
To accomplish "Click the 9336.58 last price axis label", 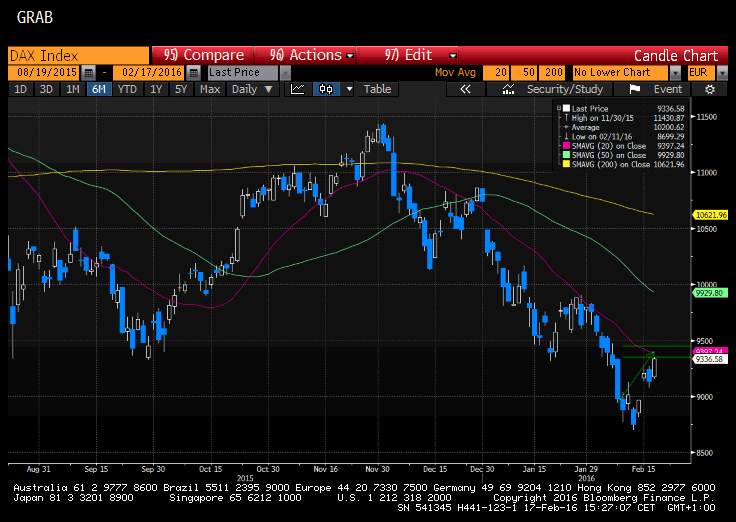I will pyautogui.click(x=711, y=359).
